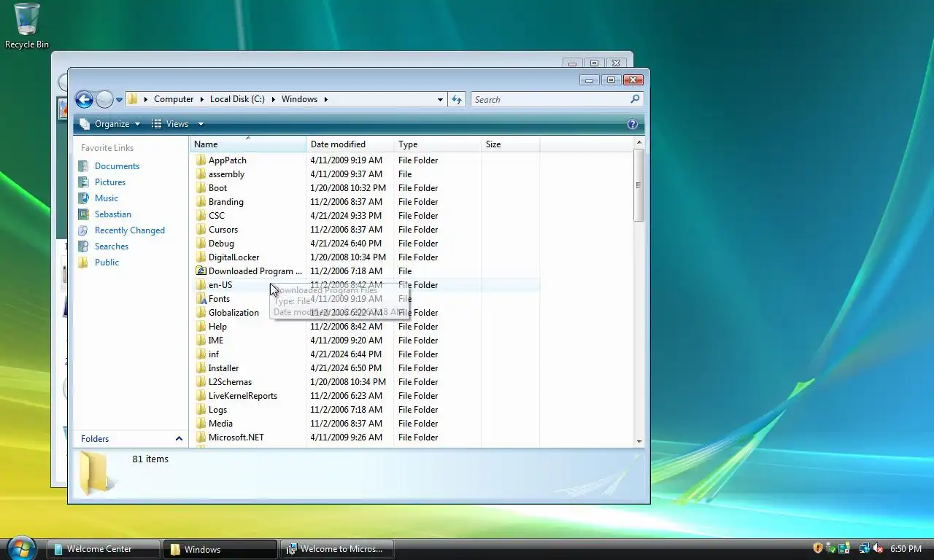Click the scrollbar up arrow
934x560 pixels.
pyautogui.click(x=639, y=142)
